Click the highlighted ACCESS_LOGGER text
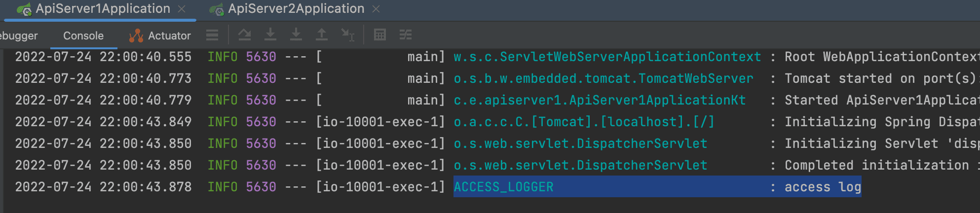The height and width of the screenshot is (213, 980). pos(503,187)
